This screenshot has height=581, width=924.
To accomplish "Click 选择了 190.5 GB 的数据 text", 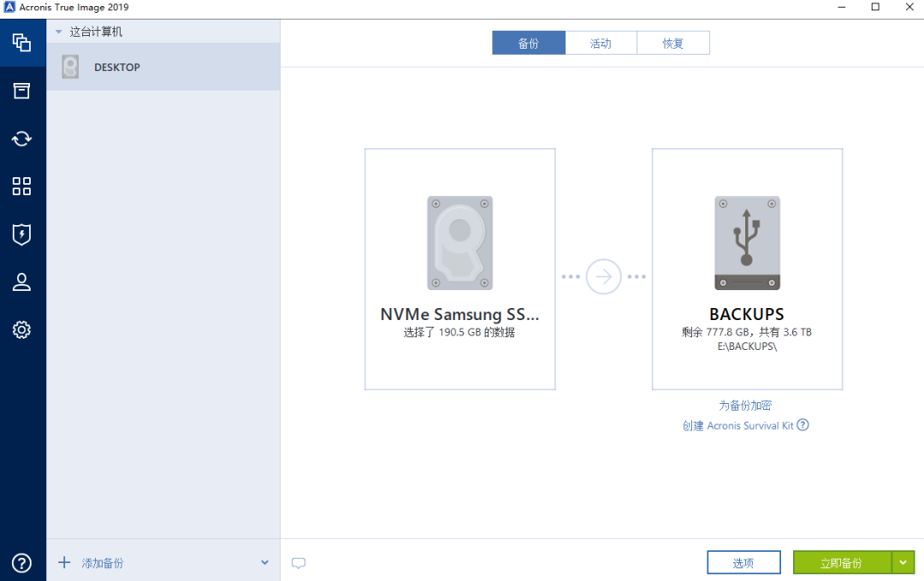I will point(459,332).
